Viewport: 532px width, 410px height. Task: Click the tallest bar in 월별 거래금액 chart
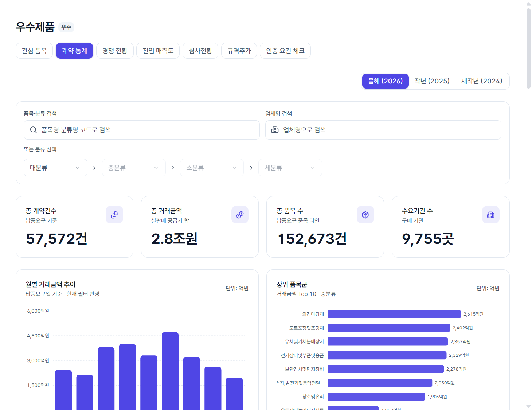pyautogui.click(x=170, y=371)
